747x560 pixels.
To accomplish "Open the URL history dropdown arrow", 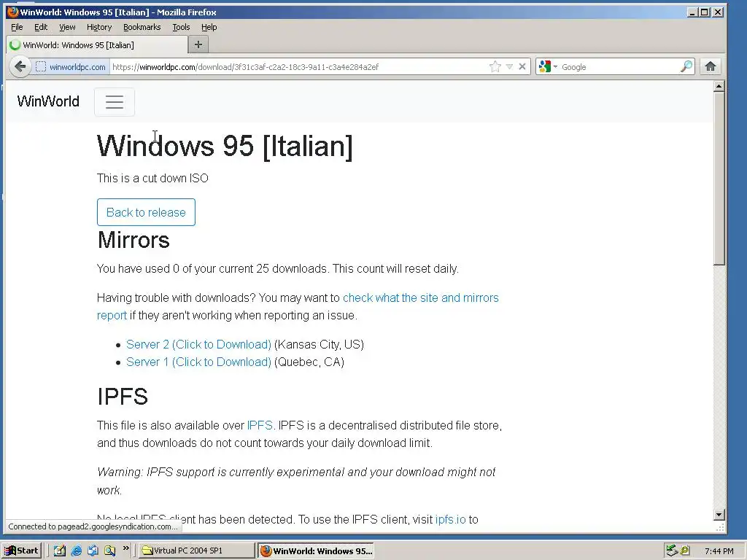I will tap(509, 66).
